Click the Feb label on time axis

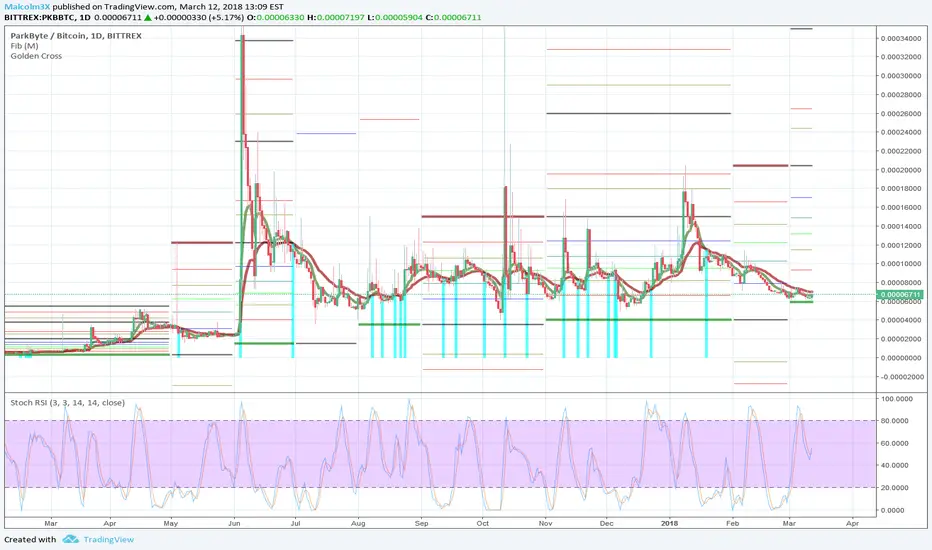click(x=732, y=524)
